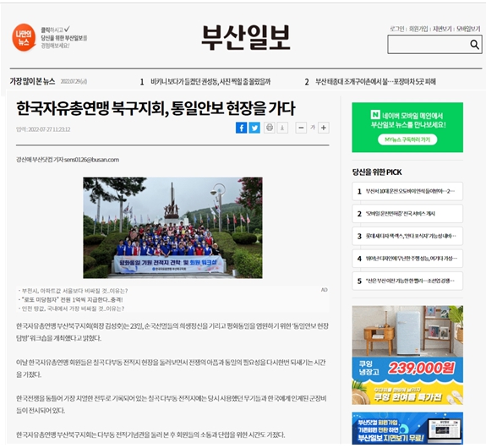This screenshot has width=486, height=448.
Task: Decrease font size with minus button
Action: pos(301,128)
